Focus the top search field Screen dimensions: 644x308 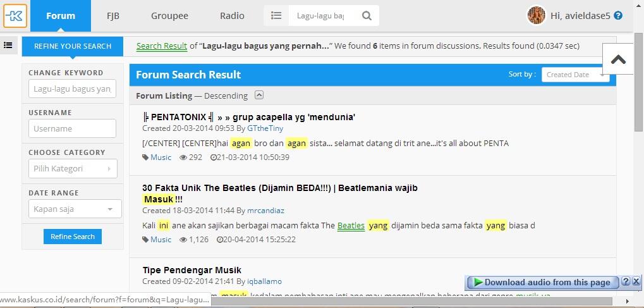tap(320, 16)
